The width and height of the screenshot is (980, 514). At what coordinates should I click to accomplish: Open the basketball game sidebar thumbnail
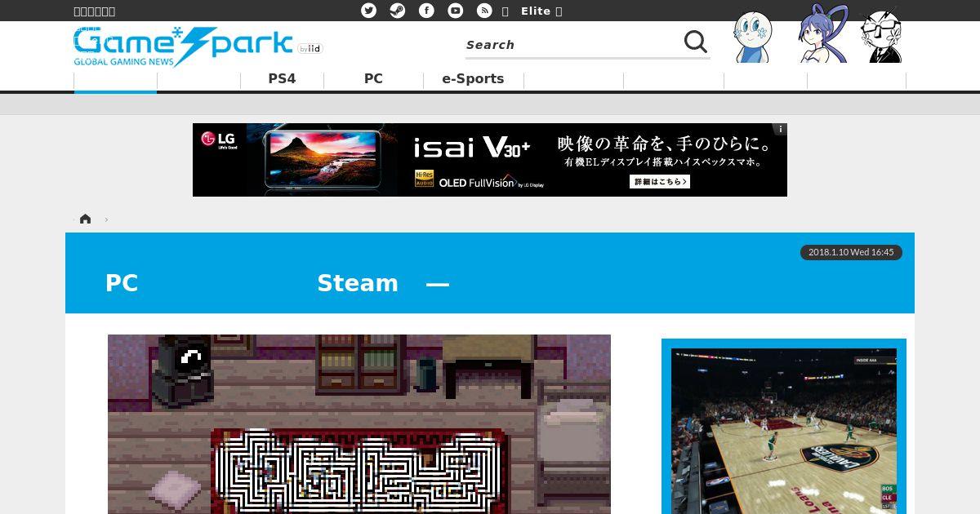[x=784, y=431]
